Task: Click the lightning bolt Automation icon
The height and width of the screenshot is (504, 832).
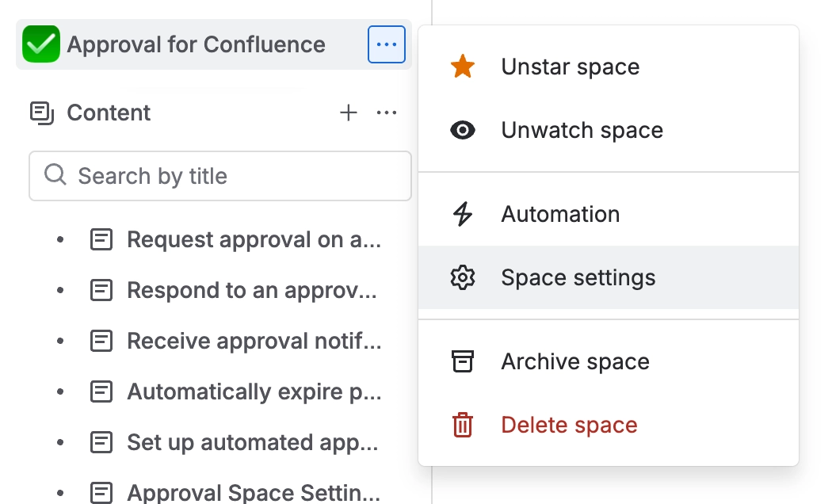Action: click(463, 213)
